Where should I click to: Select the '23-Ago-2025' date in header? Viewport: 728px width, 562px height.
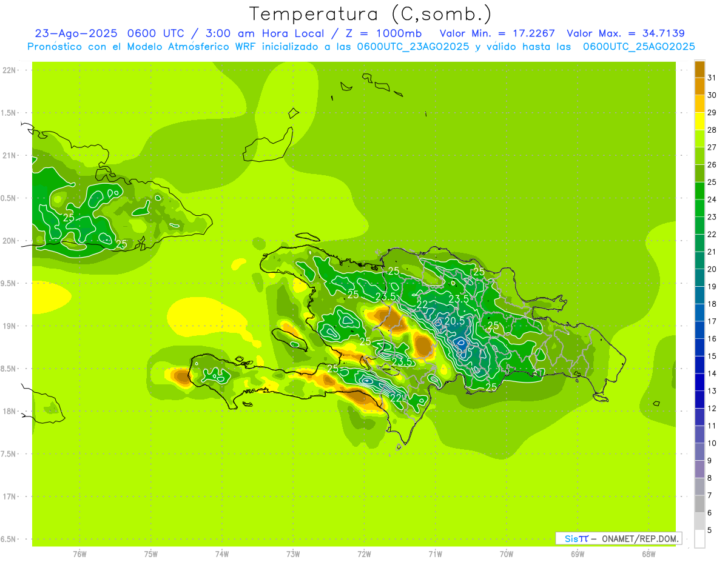coord(76,33)
